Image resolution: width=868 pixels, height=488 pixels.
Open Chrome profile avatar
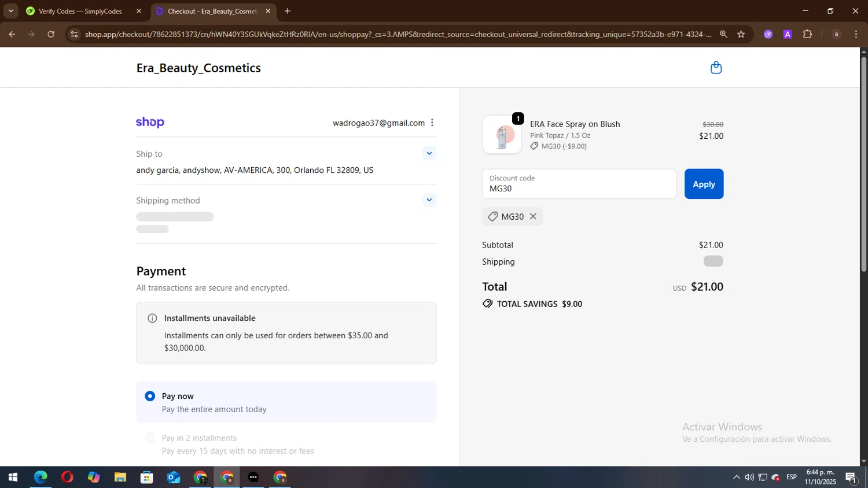tap(836, 34)
